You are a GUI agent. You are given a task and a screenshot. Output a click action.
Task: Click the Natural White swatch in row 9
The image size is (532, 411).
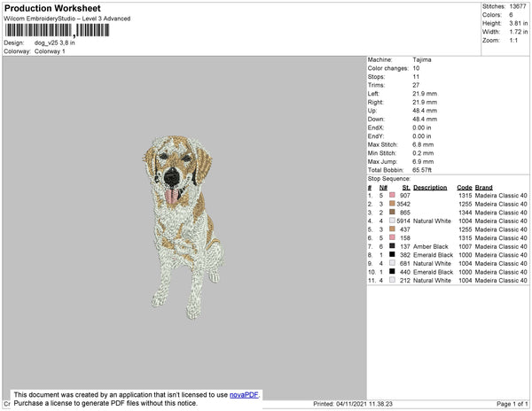pos(392,263)
